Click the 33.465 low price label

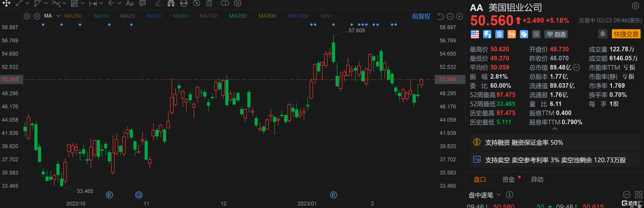click(x=85, y=191)
